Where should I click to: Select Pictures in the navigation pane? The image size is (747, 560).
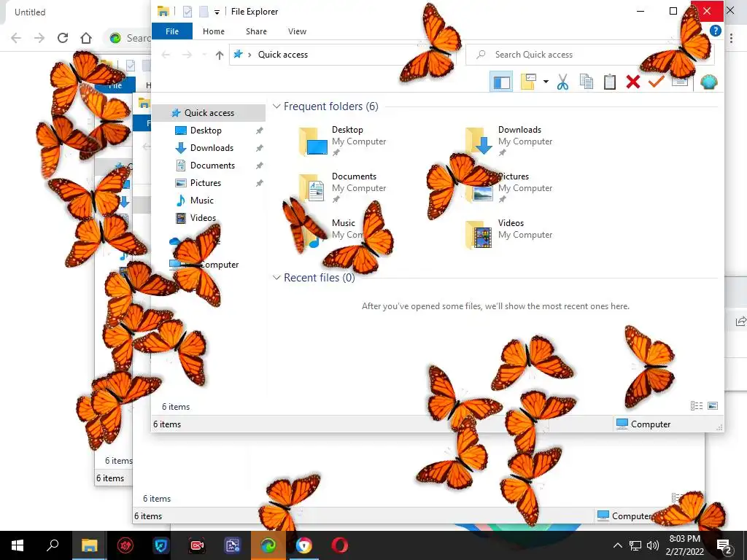pos(205,183)
